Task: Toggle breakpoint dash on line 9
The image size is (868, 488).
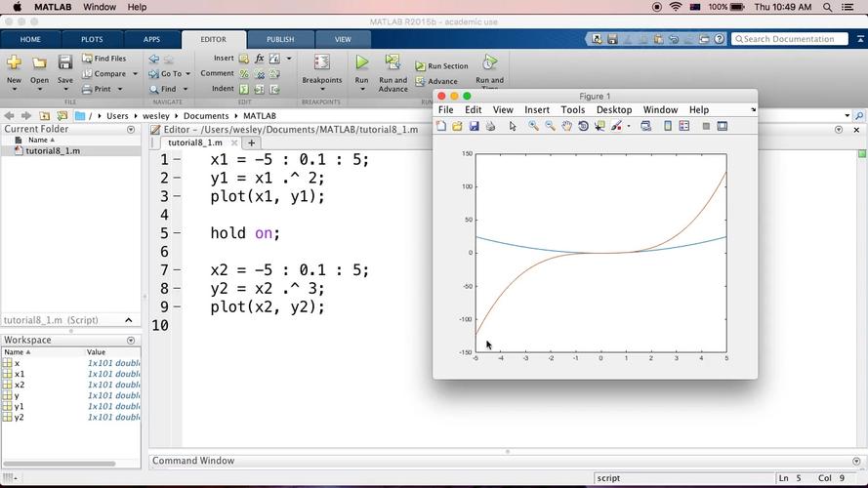Action: 177,307
